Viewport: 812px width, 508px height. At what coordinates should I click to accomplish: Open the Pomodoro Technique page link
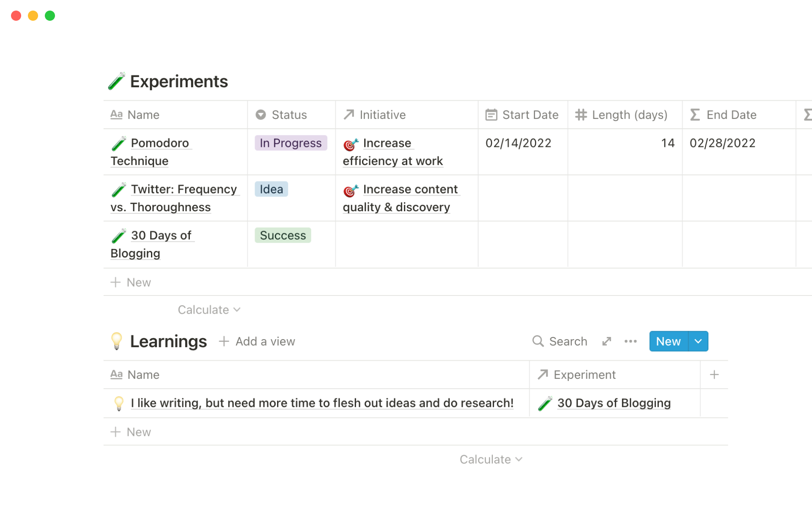point(159,143)
